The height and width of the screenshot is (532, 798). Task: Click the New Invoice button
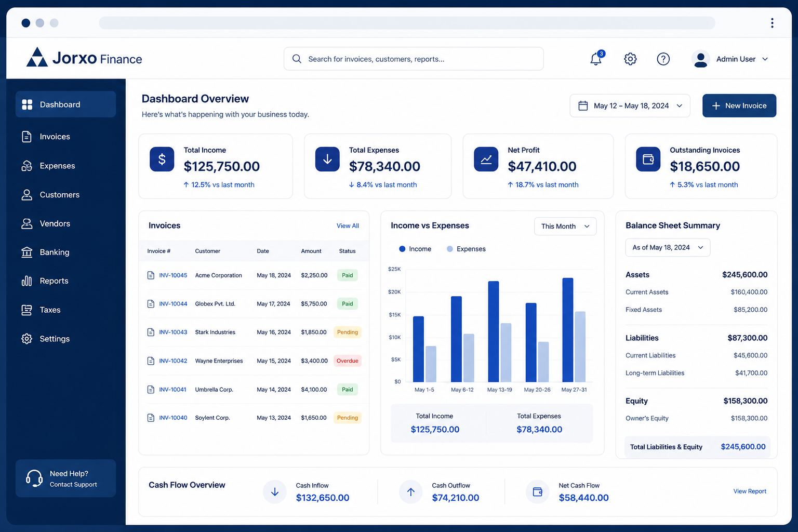click(739, 105)
